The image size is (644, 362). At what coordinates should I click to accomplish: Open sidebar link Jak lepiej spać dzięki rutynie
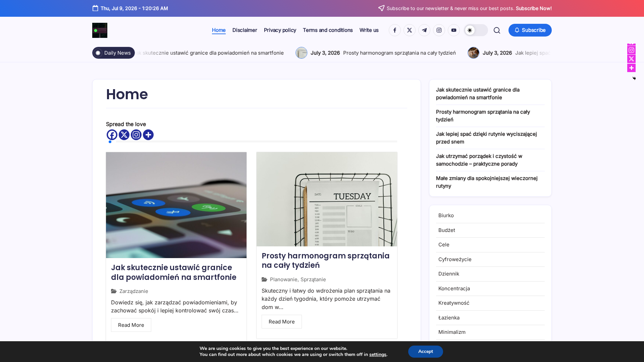[486, 138]
